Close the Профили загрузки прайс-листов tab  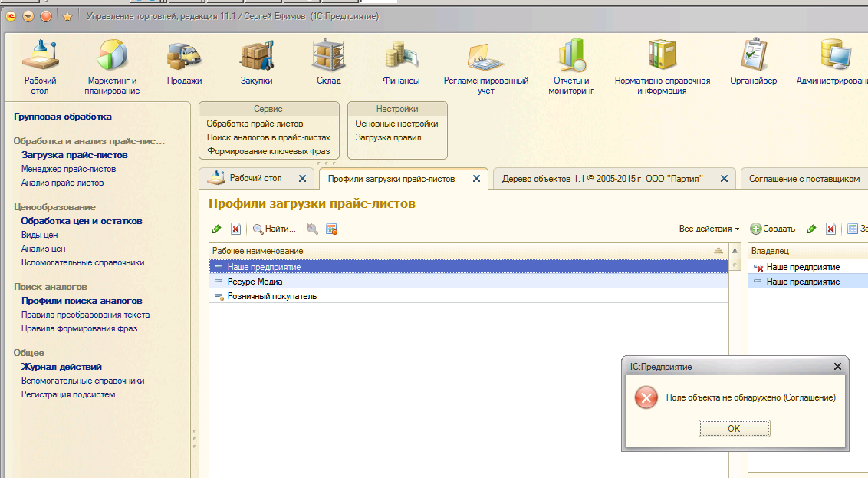(476, 179)
